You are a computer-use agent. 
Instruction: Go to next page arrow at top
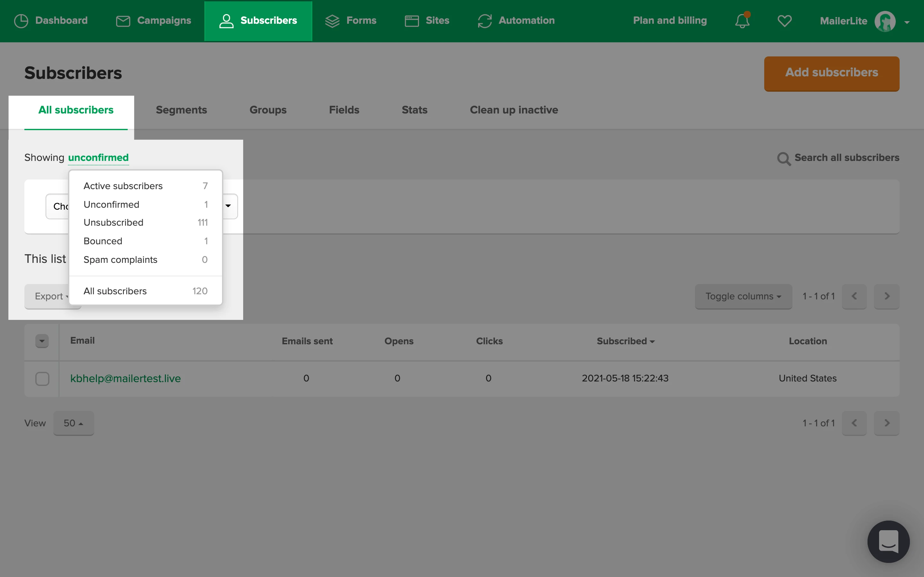(x=886, y=296)
